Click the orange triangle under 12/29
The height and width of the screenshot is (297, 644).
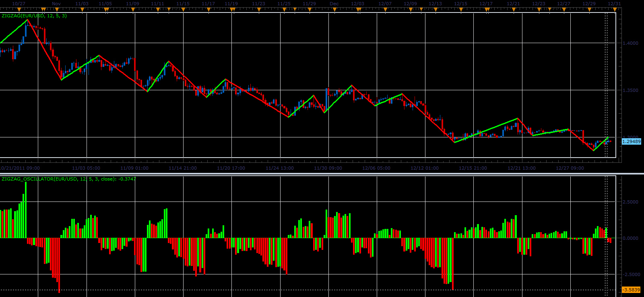click(589, 10)
